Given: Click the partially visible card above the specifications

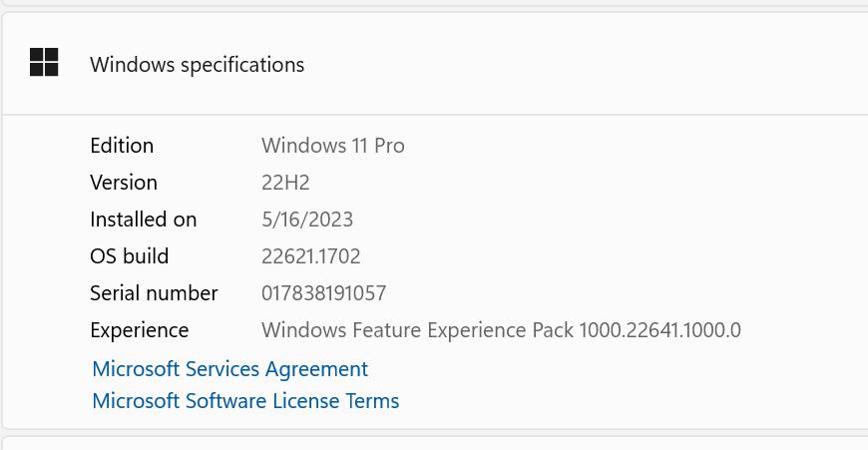Looking at the screenshot, I should pyautogui.click(x=434, y=3).
